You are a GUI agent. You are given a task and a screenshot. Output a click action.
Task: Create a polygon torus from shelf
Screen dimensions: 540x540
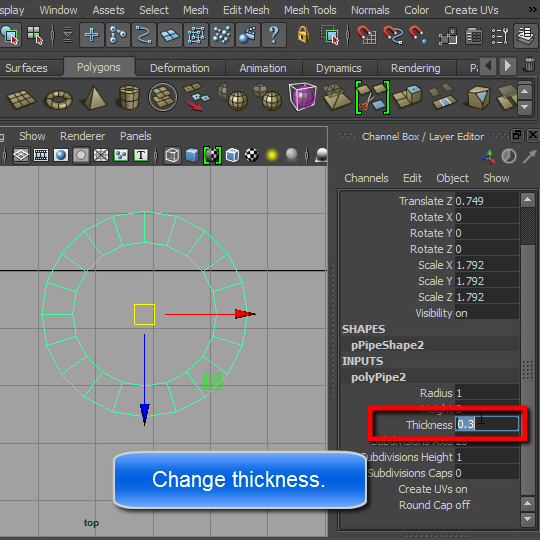click(x=59, y=99)
